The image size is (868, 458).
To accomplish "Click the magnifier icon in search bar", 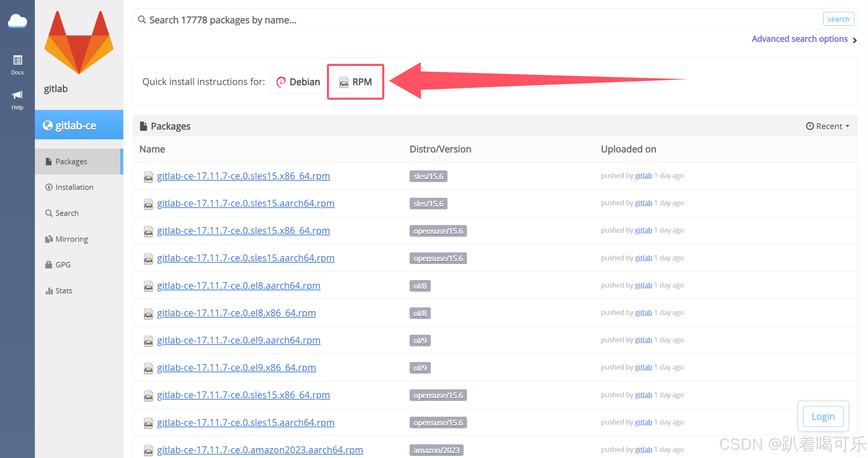I will point(142,19).
